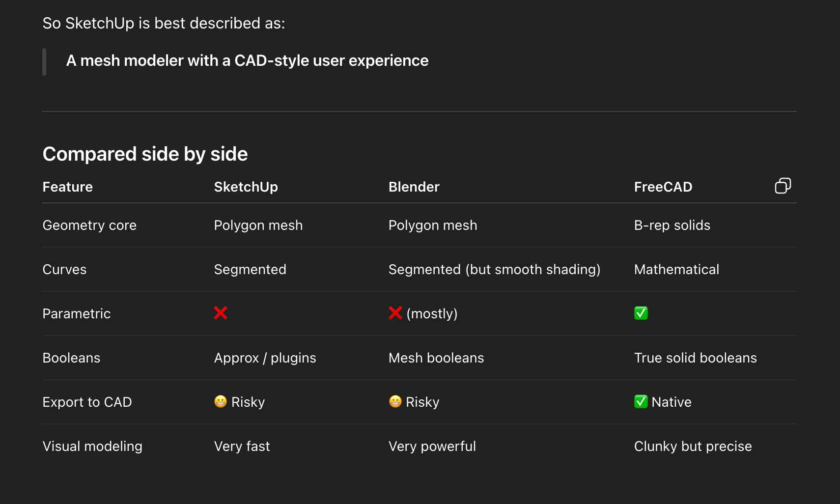Click the red X beside "(mostly)"
Image resolution: width=840 pixels, height=504 pixels.
point(395,313)
